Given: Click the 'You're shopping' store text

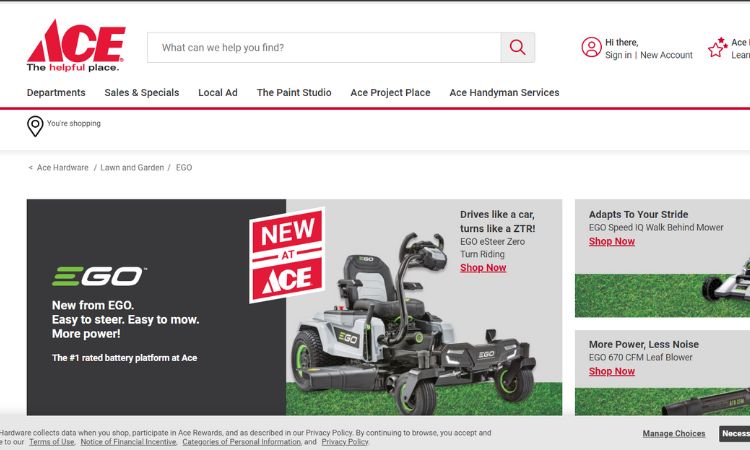Looking at the screenshot, I should [74, 123].
